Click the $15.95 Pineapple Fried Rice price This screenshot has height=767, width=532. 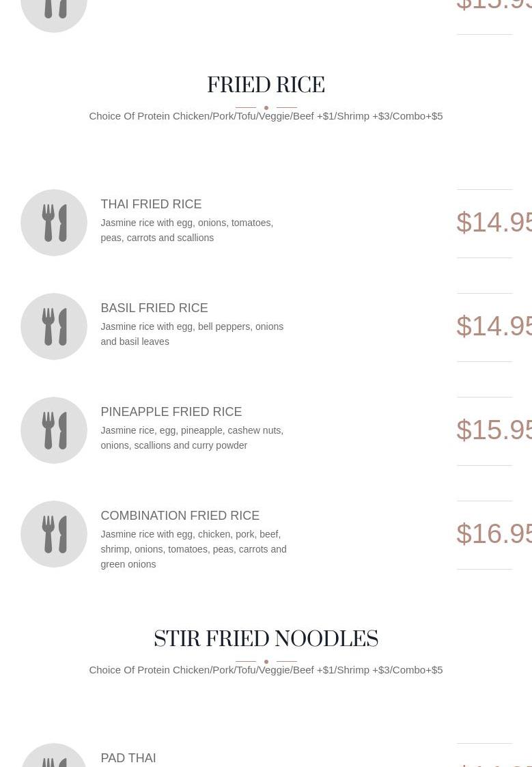494,430
